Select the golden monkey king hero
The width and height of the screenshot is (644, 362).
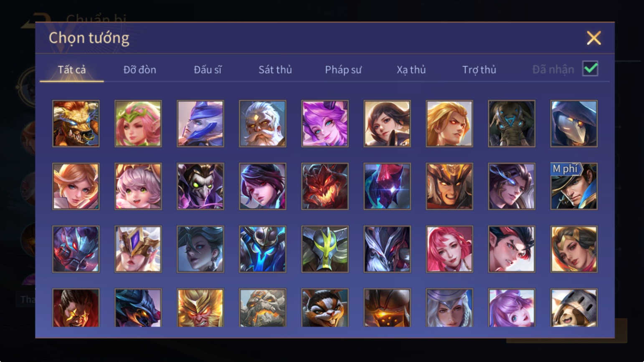(200, 308)
